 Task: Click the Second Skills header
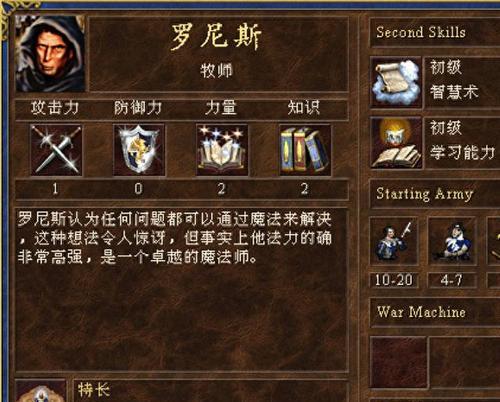point(421,32)
